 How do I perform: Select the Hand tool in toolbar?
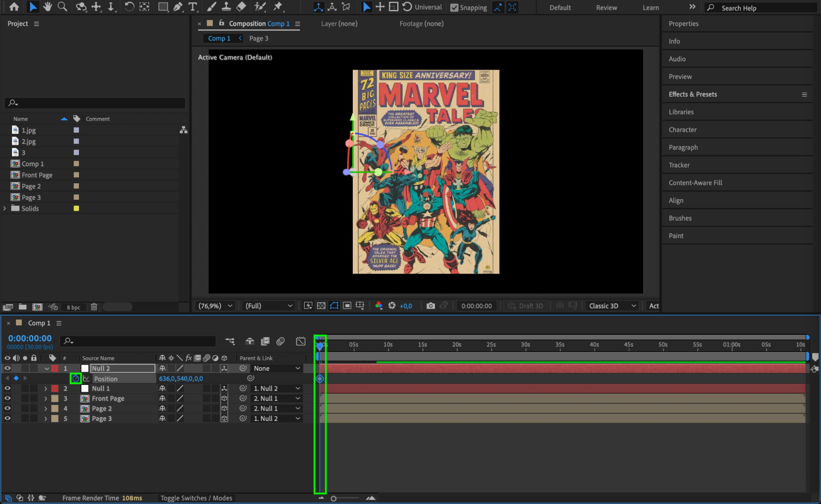click(48, 7)
